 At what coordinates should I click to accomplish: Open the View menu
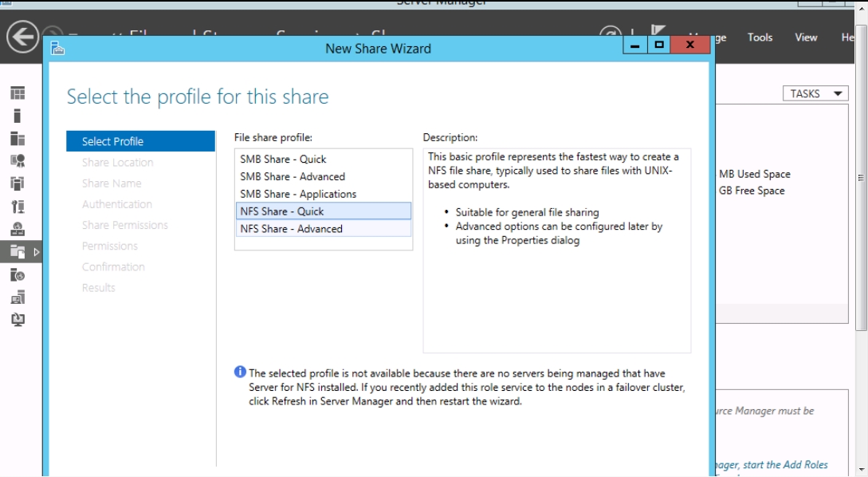(806, 37)
